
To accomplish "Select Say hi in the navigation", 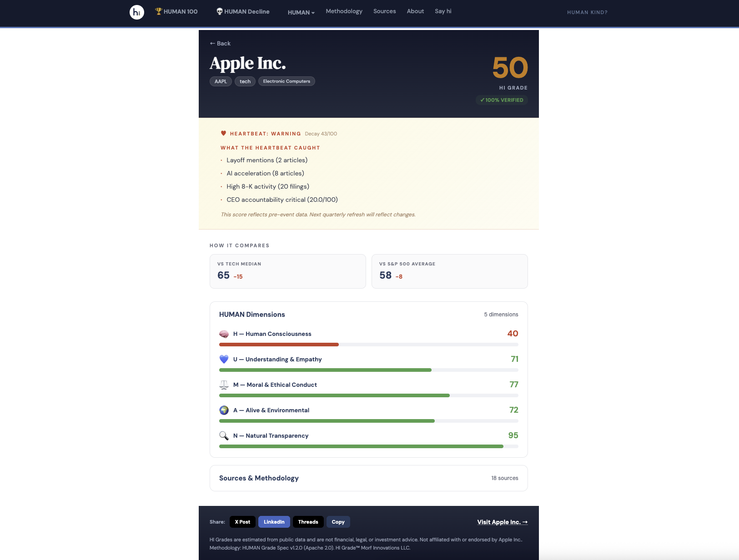I will click(443, 11).
